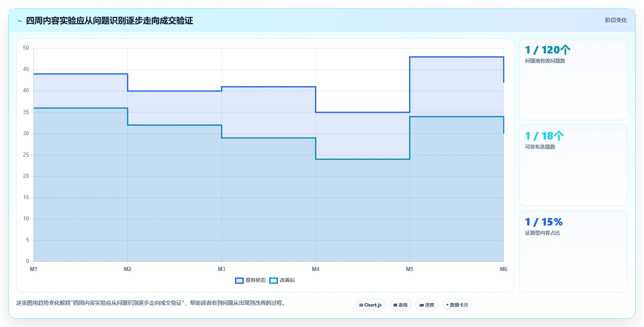Click the Chart.js chip's small icon
644x327 pixels.
[361, 305]
